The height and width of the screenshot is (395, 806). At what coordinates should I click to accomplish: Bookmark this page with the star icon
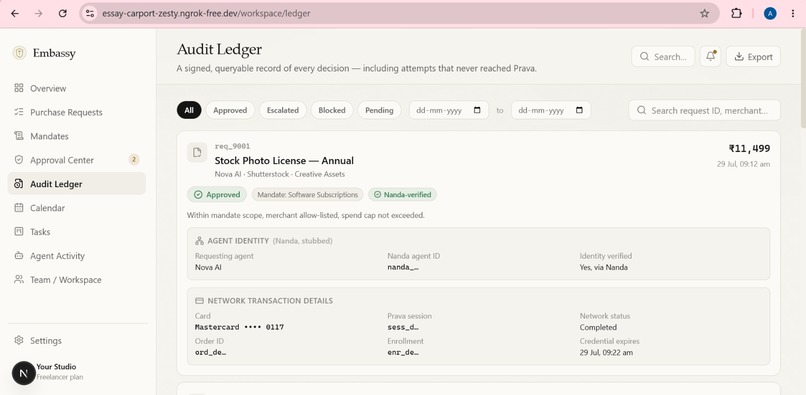coord(704,13)
